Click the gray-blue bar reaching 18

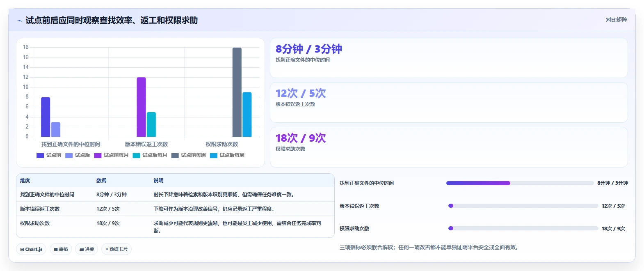(237, 92)
